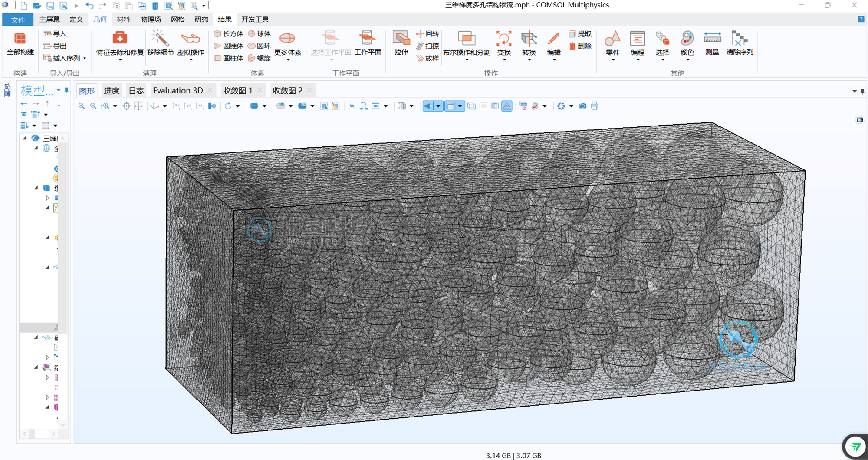Screen dimensions: 868x460
Task: Select the Loft (放样) tool
Action: tap(427, 58)
